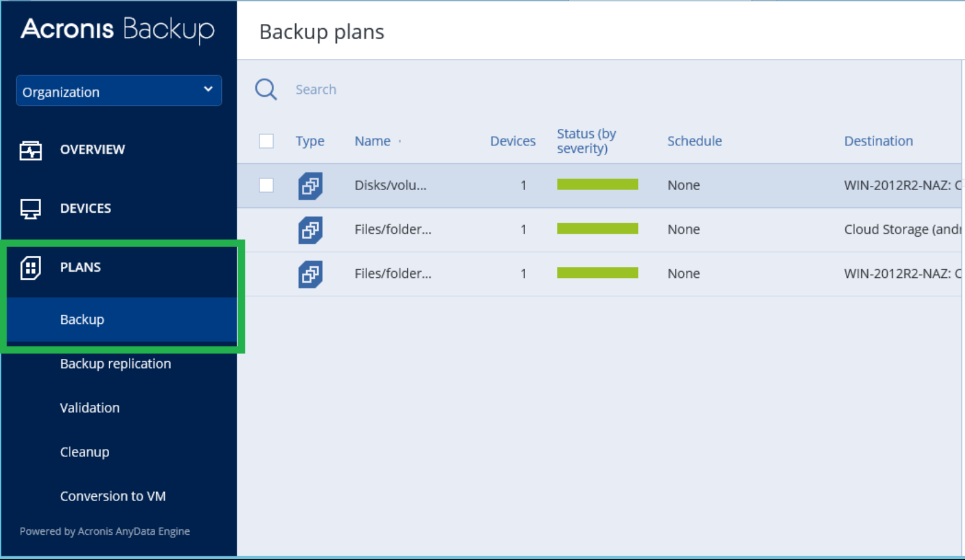Click Schedule None in Disks/volu... row
This screenshot has height=560, width=965.
683,185
